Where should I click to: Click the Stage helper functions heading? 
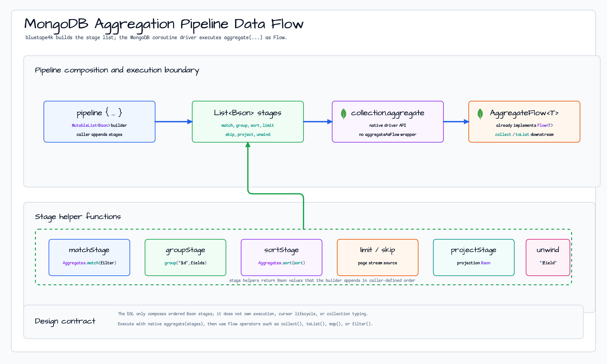(x=78, y=217)
